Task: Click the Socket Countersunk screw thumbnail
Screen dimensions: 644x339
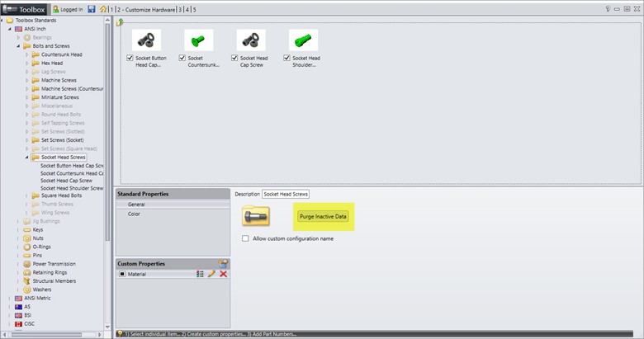Action: pyautogui.click(x=199, y=40)
